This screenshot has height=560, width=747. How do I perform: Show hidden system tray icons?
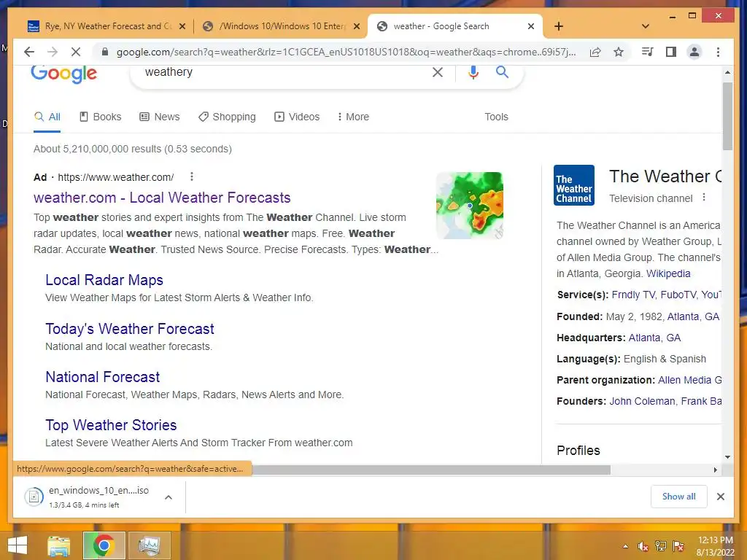(x=625, y=546)
